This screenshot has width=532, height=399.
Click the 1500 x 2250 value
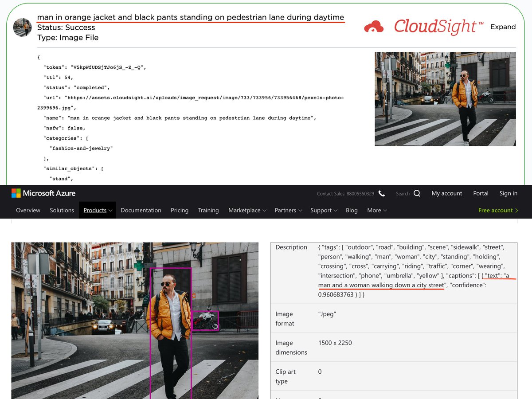pyautogui.click(x=336, y=343)
